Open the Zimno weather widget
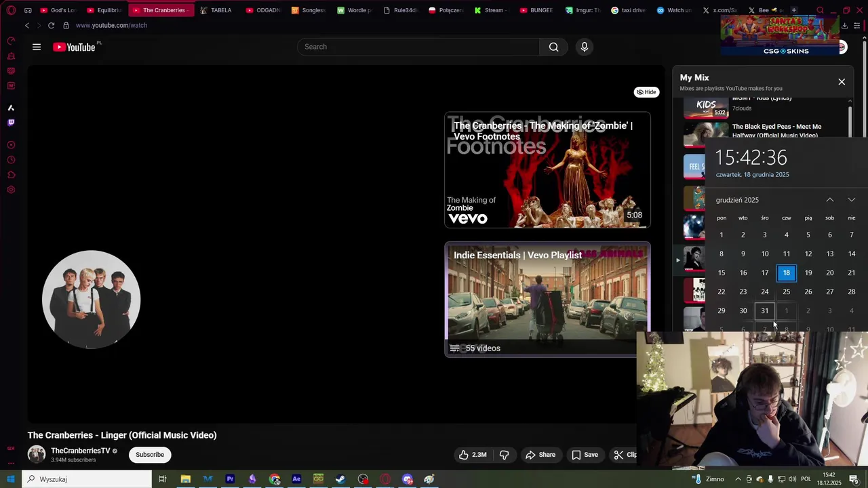Screen dimensions: 868x488 pos(708,479)
